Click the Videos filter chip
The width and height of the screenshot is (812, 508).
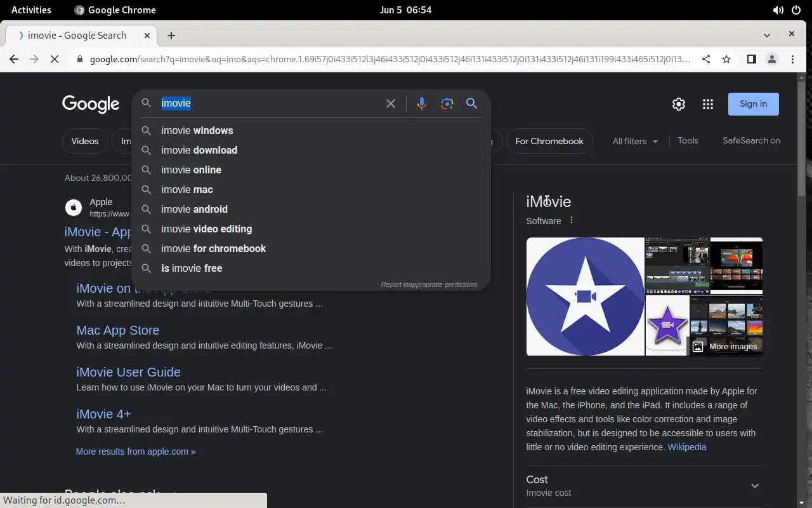click(85, 141)
